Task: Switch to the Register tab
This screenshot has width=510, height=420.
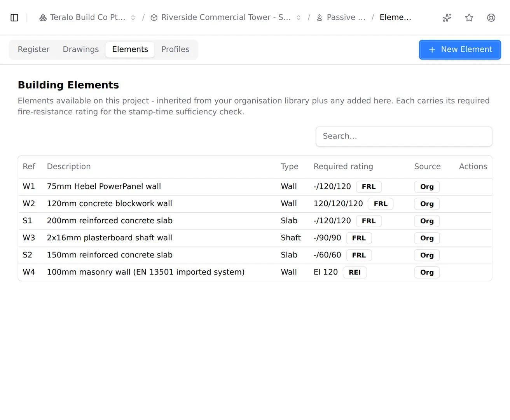Action: [x=34, y=49]
